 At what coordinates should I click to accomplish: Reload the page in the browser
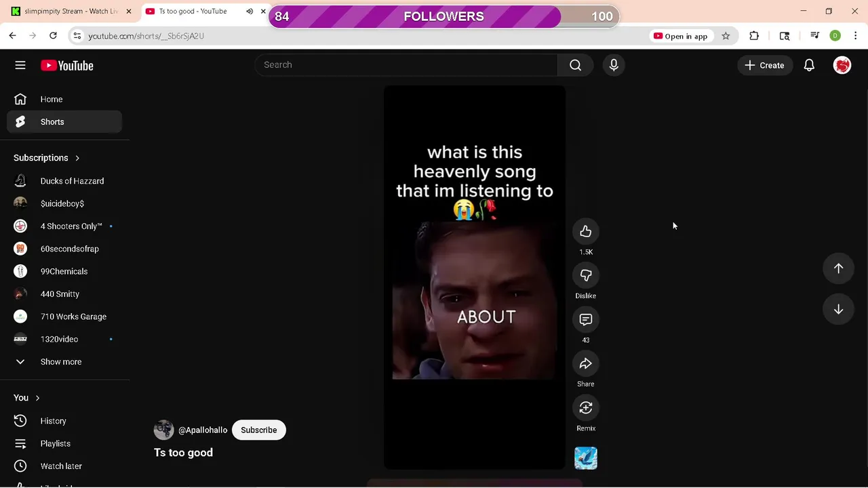(53, 36)
